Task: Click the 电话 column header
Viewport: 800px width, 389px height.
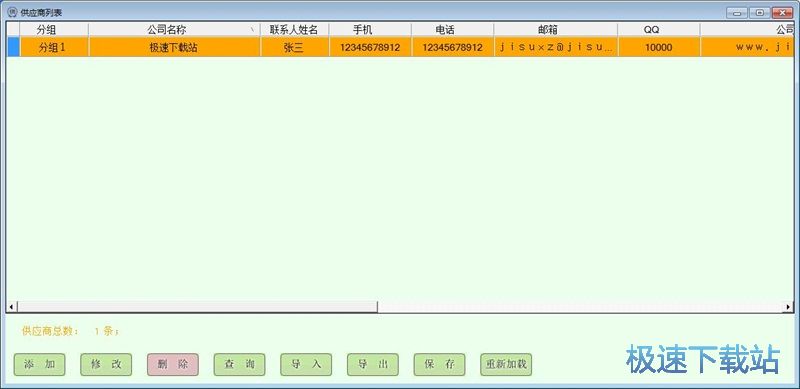Action: (453, 30)
